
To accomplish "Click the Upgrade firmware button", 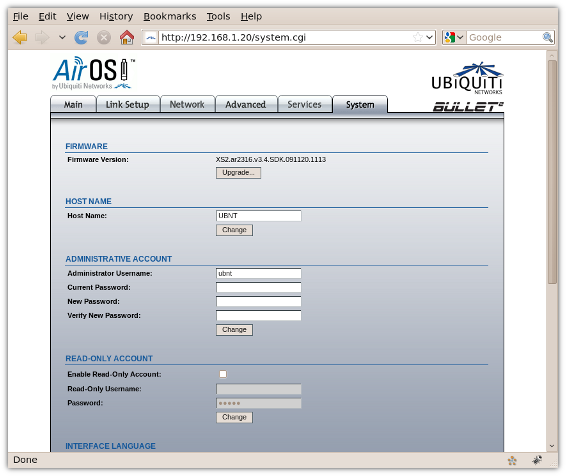I will click(238, 173).
